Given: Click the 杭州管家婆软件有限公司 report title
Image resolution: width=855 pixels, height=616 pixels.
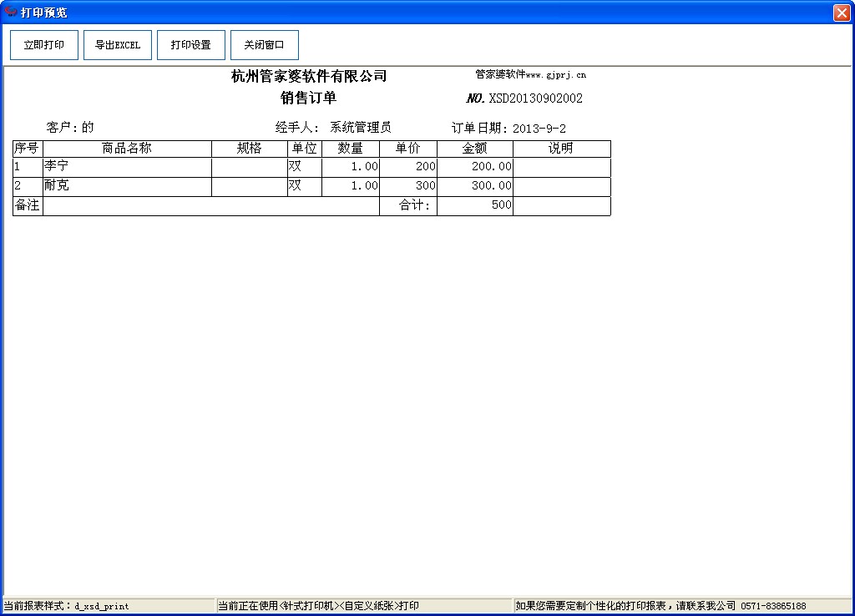Looking at the screenshot, I should [x=309, y=77].
